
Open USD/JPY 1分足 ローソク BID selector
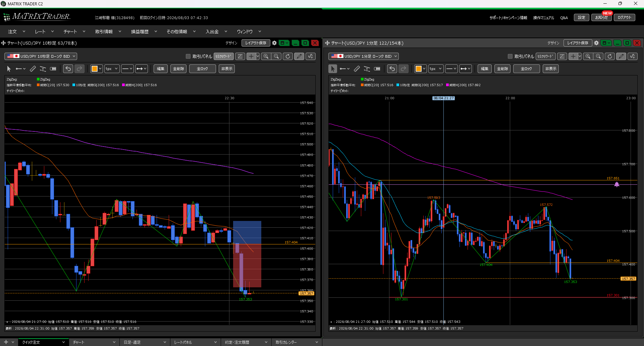364,56
